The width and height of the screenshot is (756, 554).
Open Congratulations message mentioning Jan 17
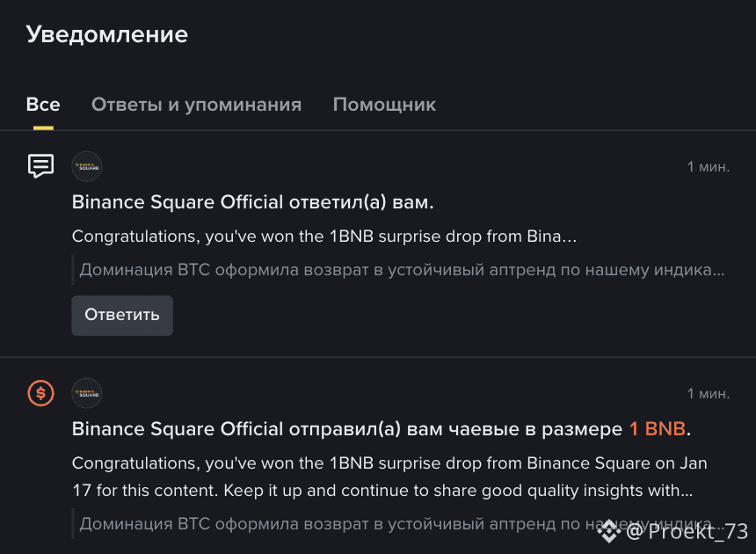389,476
